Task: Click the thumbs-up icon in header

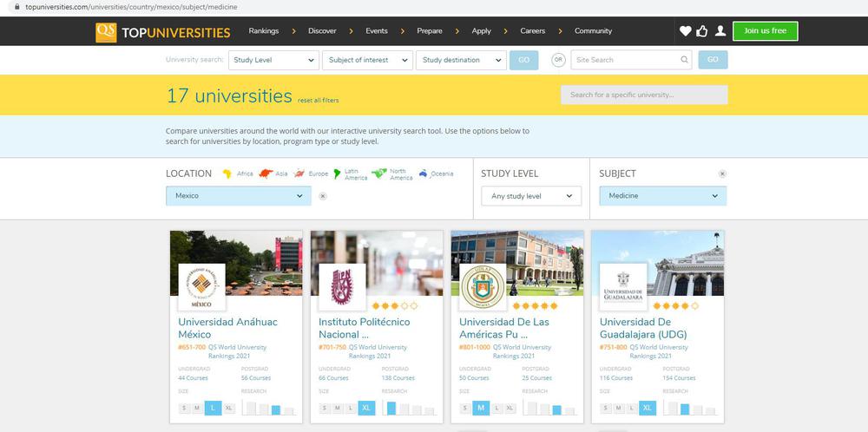Action: coord(702,31)
